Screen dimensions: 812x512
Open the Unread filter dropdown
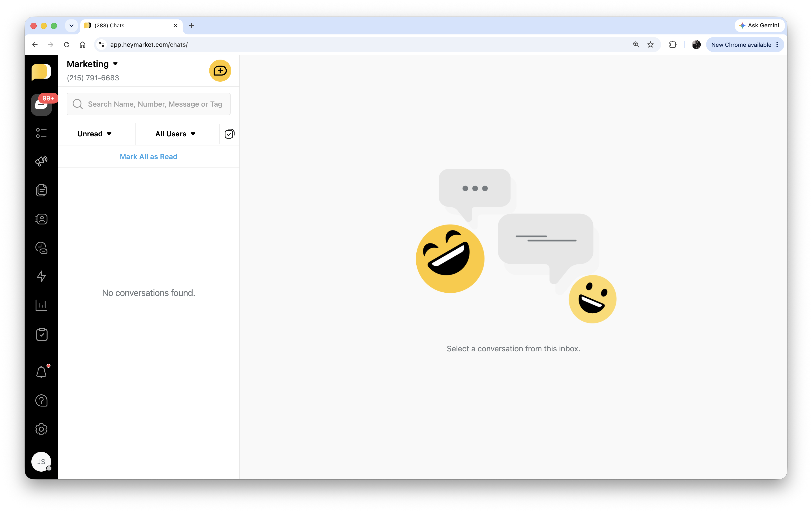(x=94, y=134)
